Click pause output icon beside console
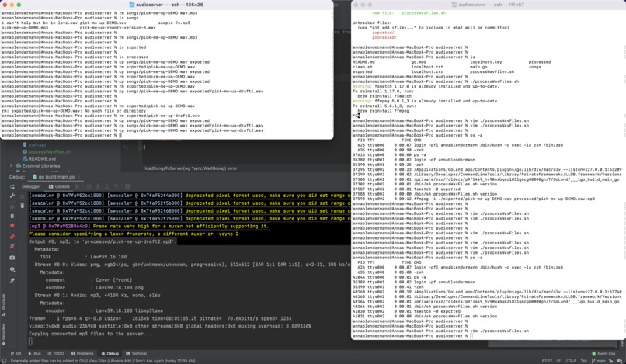Viewport: 626px width, 364px height. (23, 196)
